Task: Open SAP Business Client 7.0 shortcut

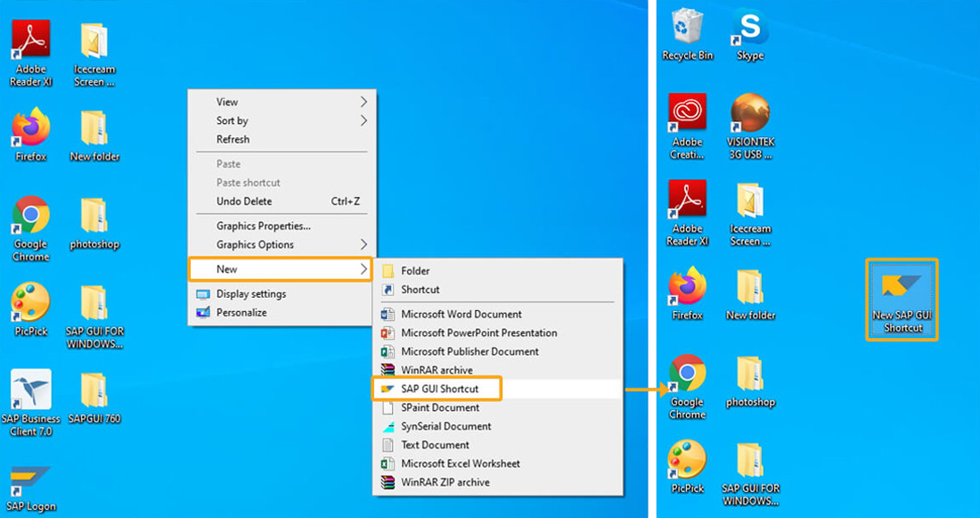Action: 30,391
